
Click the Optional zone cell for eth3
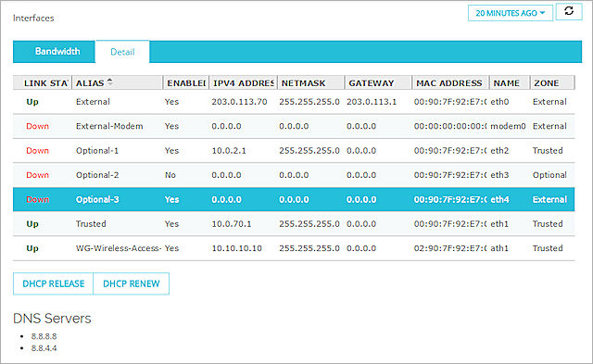point(549,175)
